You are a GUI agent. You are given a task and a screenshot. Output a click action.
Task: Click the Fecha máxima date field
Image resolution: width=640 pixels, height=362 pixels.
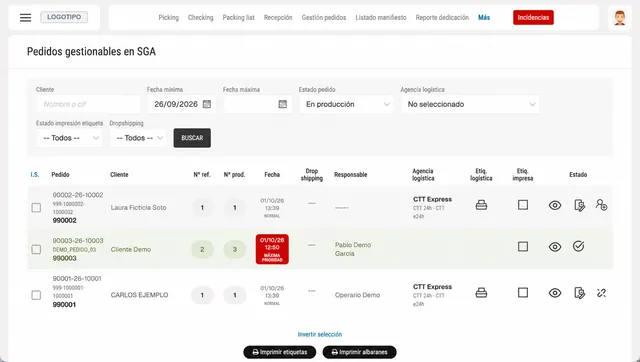[257, 104]
